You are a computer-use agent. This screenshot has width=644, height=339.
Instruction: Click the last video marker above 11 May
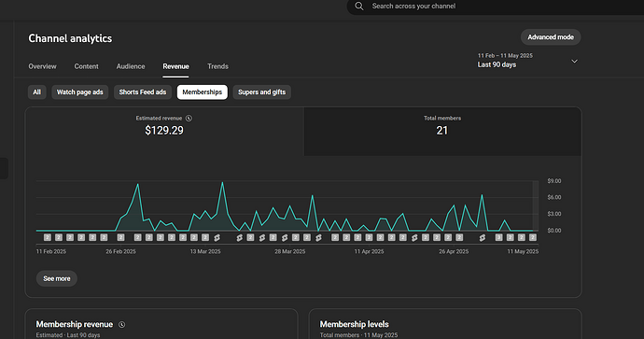[533, 237]
